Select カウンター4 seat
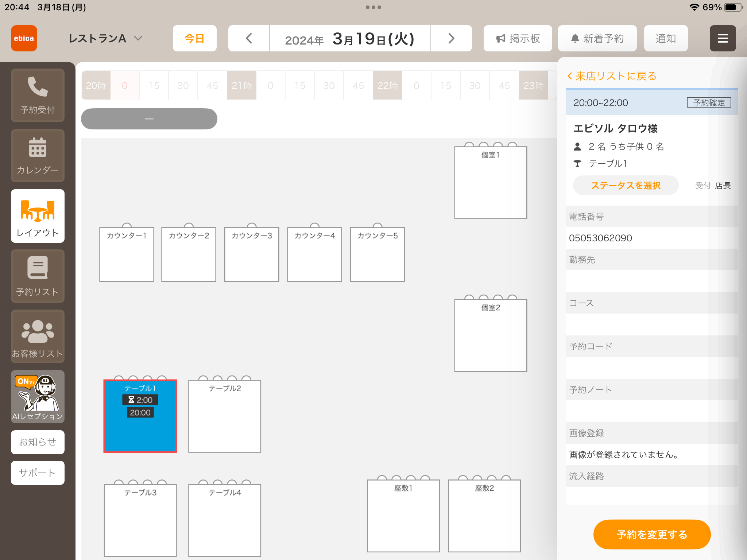 click(315, 254)
